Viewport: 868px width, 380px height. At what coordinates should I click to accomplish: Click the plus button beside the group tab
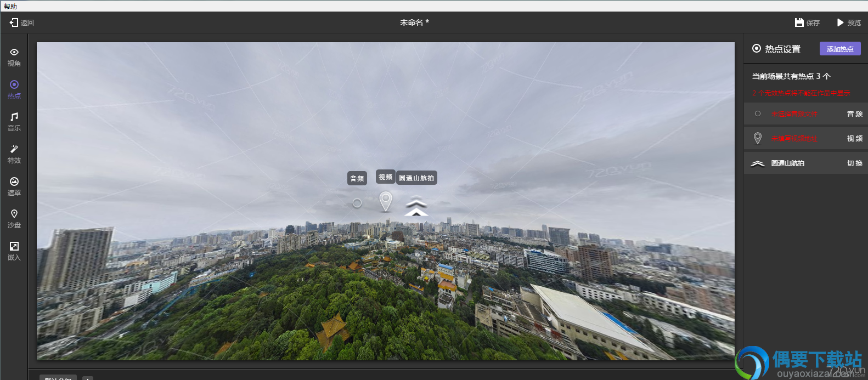click(88, 378)
